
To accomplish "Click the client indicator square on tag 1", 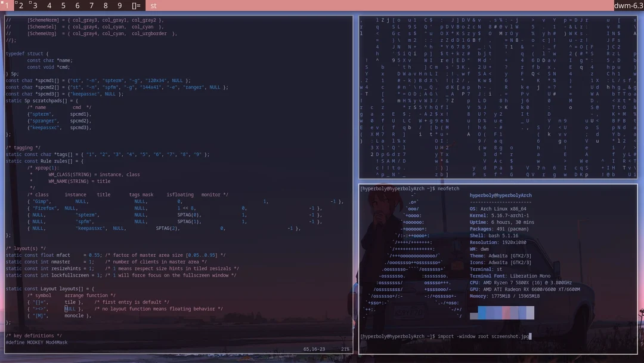I will tap(3, 2).
